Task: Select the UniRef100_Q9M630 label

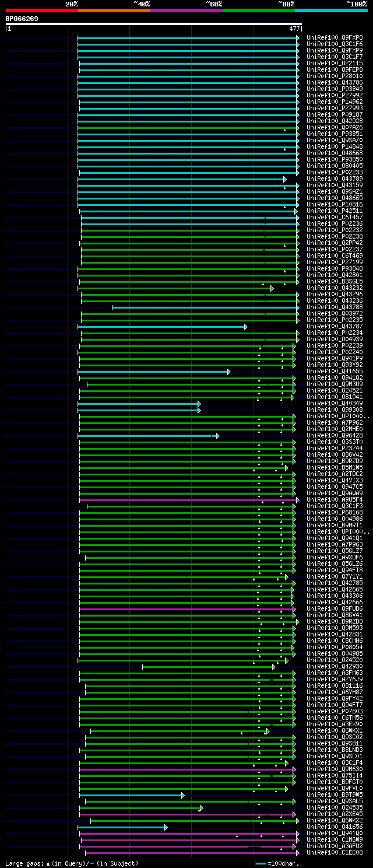Action: point(335,769)
